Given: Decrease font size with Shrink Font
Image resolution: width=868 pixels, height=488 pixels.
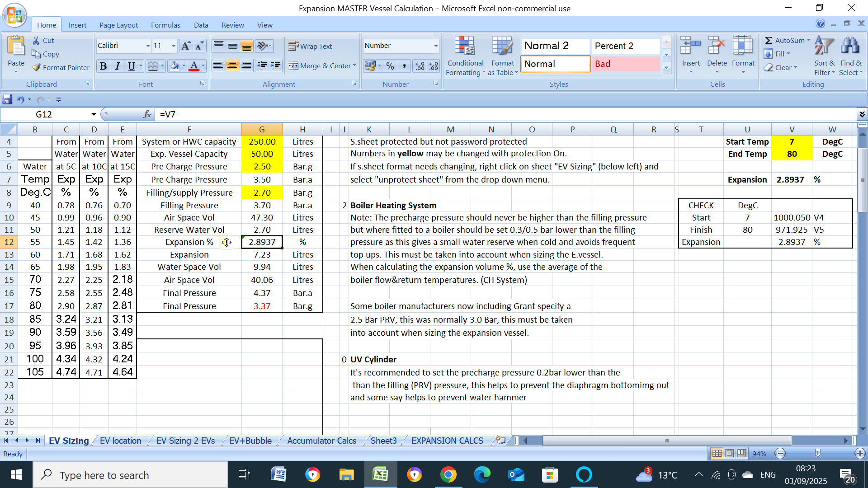Looking at the screenshot, I should coord(199,46).
